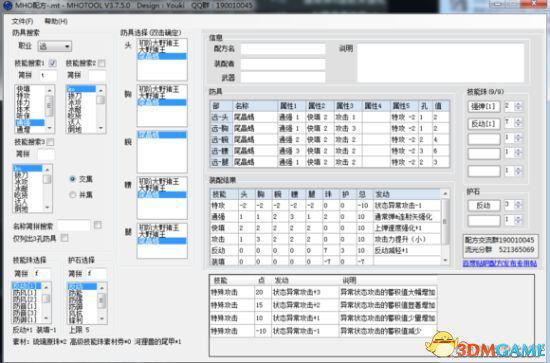
Task: Click the MHOTOOL app icon in title bar
Action: click(7, 6)
